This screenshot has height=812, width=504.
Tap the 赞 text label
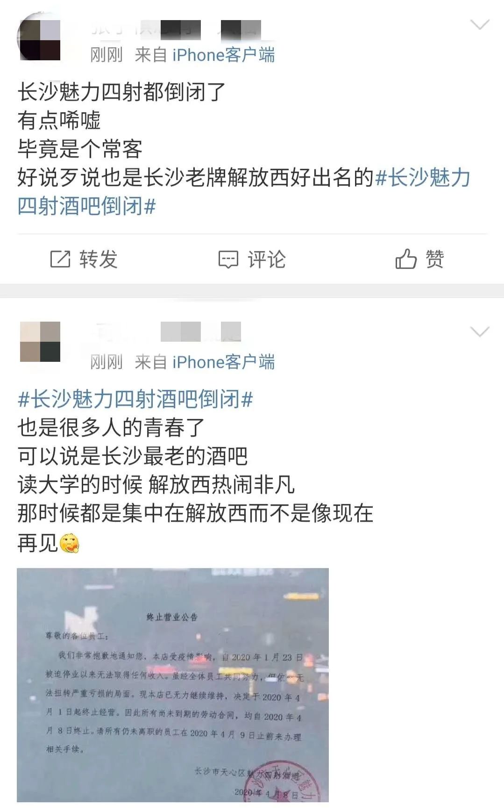click(x=434, y=259)
